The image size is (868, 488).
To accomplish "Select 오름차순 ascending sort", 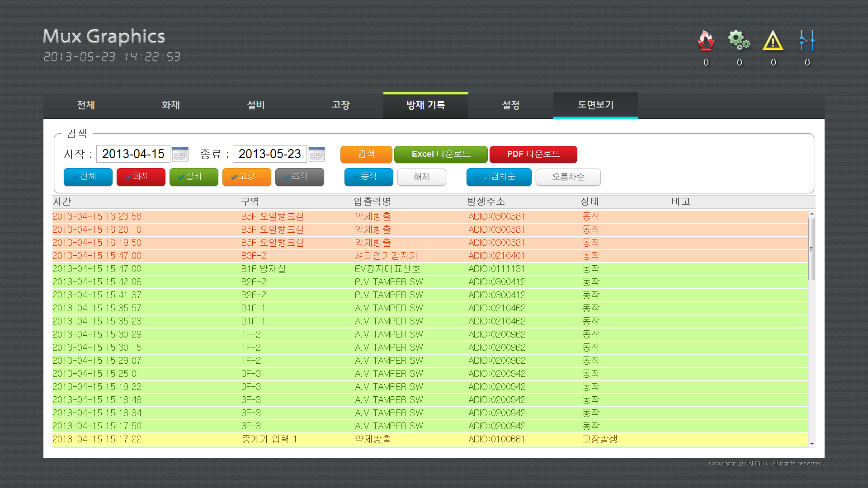I will click(x=568, y=177).
